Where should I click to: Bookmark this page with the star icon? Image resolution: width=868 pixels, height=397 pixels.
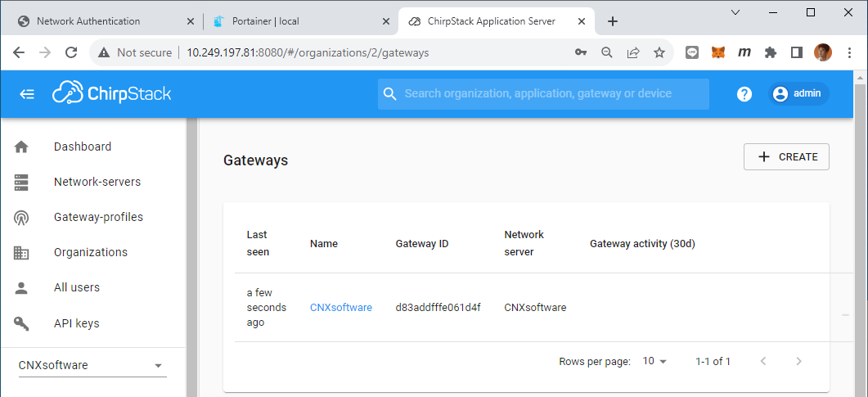659,52
